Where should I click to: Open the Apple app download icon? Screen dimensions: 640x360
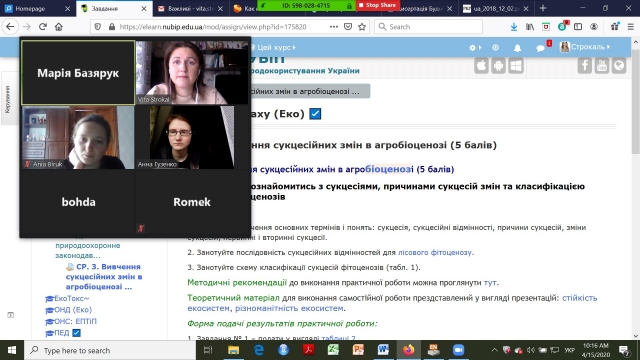[x=482, y=66]
